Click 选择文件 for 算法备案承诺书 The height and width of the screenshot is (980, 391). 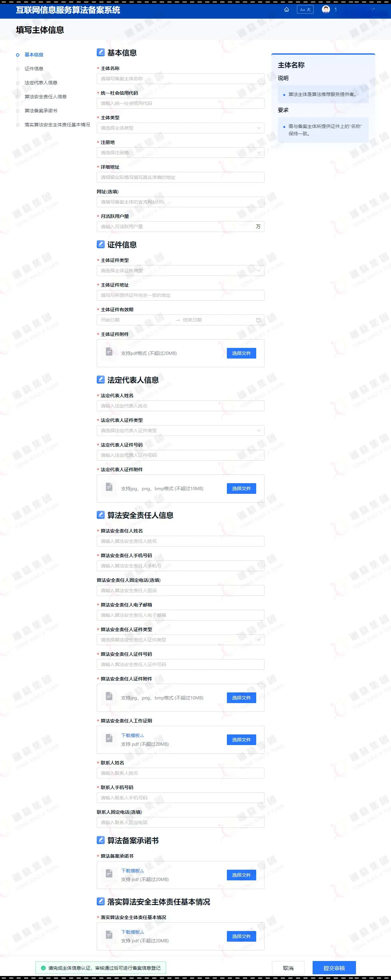pyautogui.click(x=242, y=875)
